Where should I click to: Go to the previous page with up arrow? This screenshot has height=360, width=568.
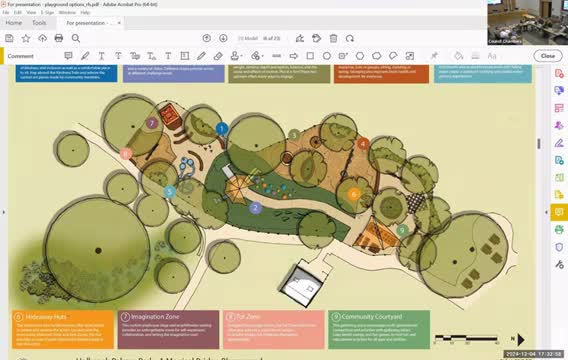[206, 38]
